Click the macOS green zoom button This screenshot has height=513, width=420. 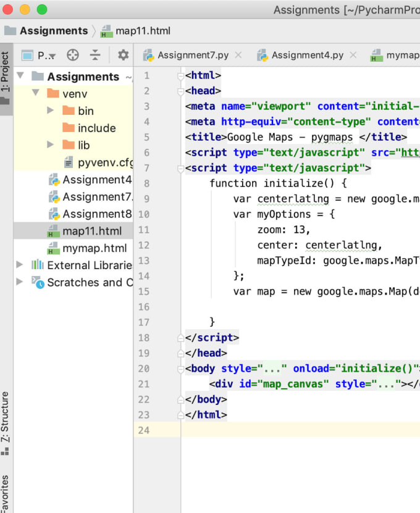pyautogui.click(x=42, y=9)
